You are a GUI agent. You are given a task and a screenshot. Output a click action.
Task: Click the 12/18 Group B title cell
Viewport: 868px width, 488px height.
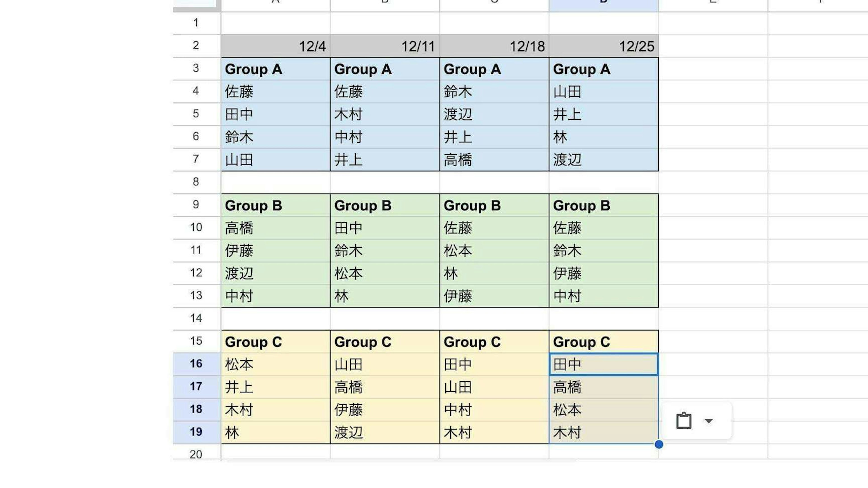click(494, 205)
